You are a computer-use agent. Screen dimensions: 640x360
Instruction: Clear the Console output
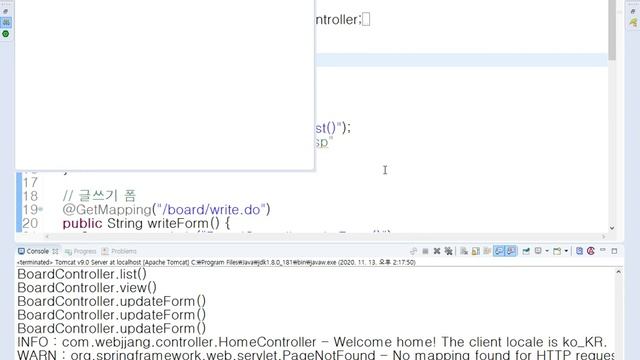(x=464, y=251)
